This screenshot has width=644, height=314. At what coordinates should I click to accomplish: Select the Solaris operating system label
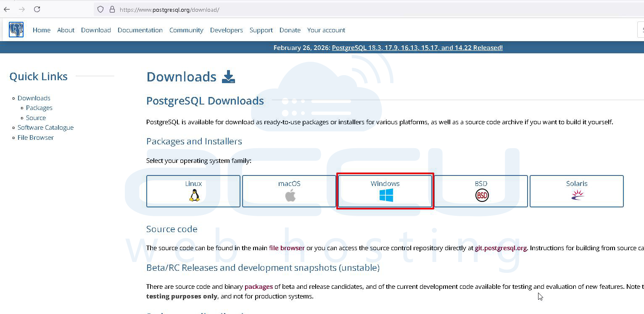coord(577,183)
